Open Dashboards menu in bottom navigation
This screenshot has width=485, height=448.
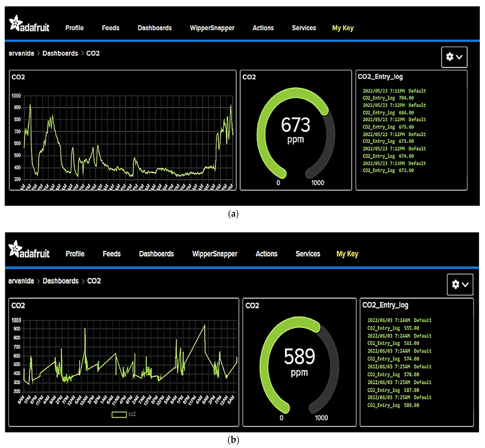(x=156, y=254)
